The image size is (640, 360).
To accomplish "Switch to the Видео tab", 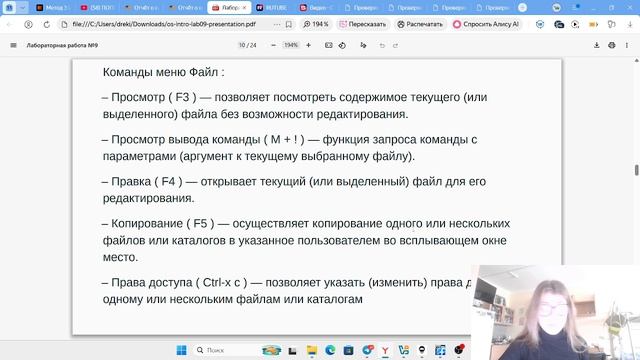I will (x=316, y=8).
